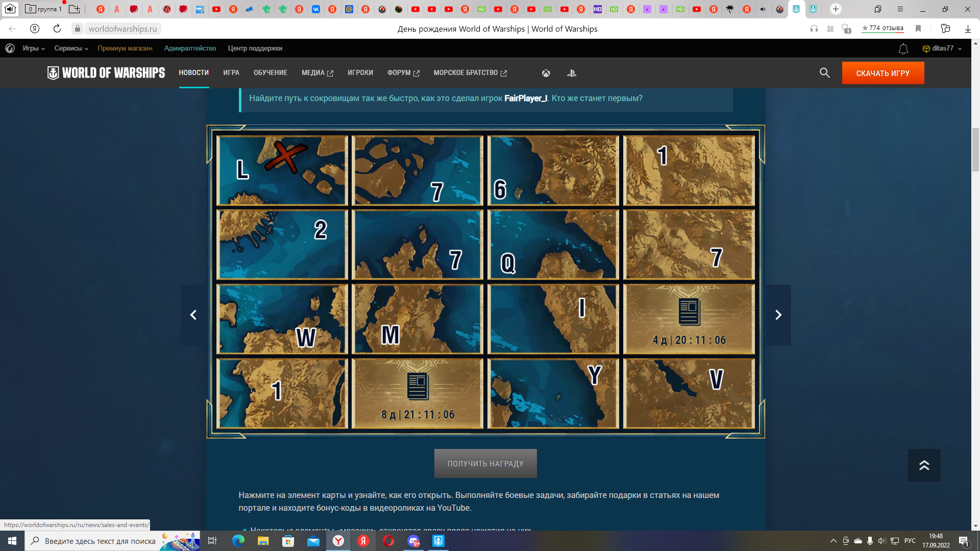Viewport: 980px width, 551px height.
Task: Expand the Игры dropdown menu
Action: coord(34,48)
